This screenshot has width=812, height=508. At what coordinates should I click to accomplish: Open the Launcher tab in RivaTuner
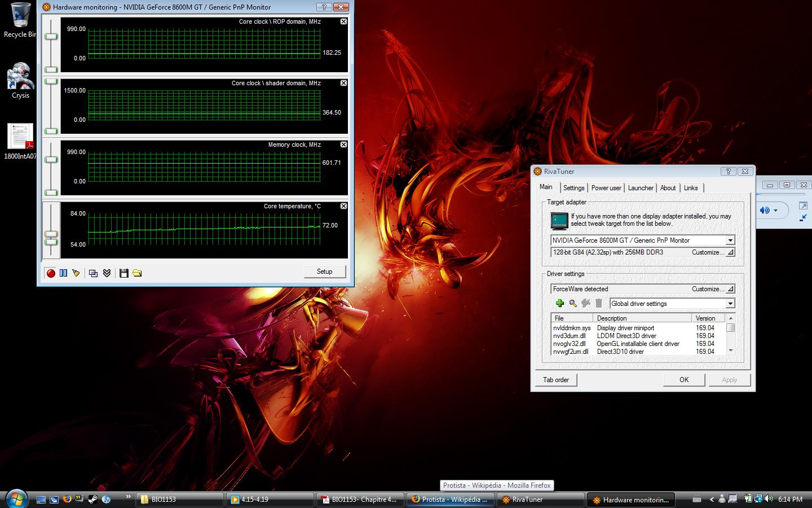641,188
